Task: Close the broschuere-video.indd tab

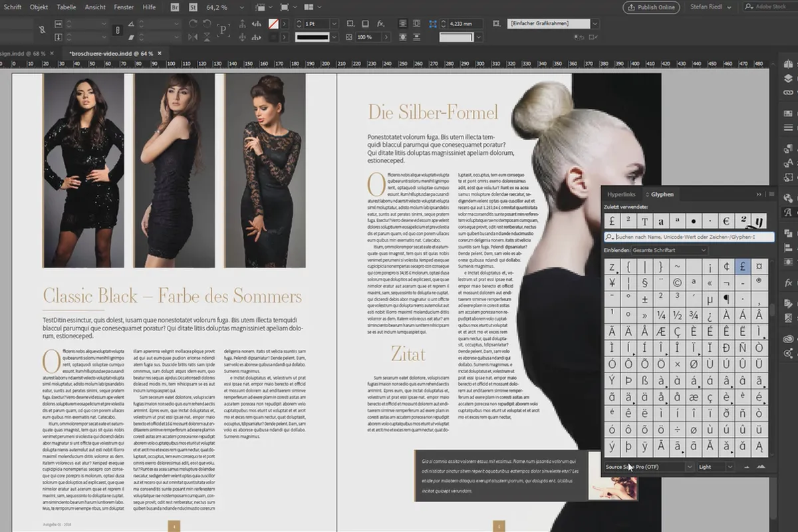Action: click(x=160, y=53)
